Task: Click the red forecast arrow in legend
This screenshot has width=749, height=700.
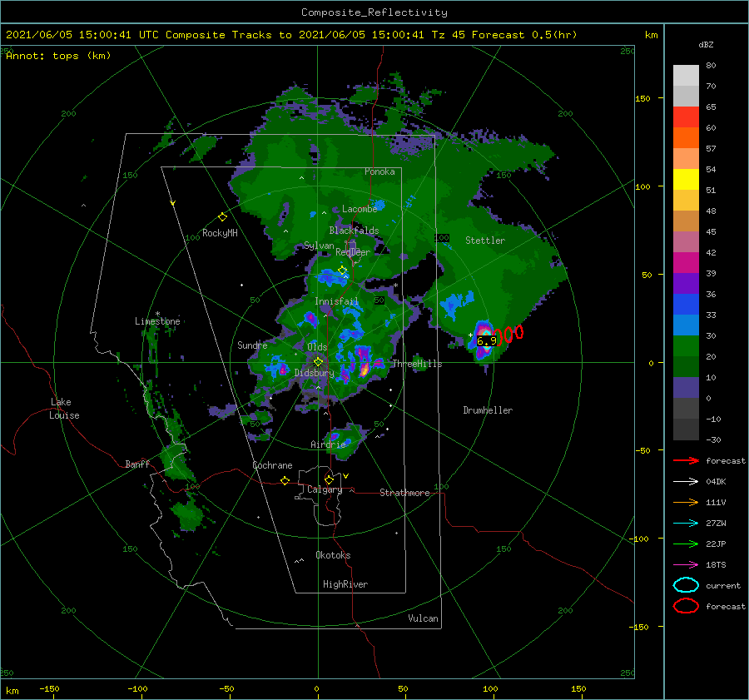Action: coord(686,460)
